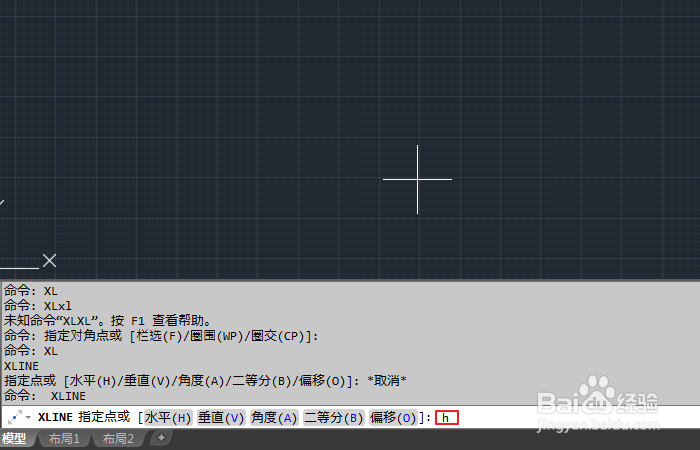
Task: Click history line ending with *取消*
Action: [205, 381]
